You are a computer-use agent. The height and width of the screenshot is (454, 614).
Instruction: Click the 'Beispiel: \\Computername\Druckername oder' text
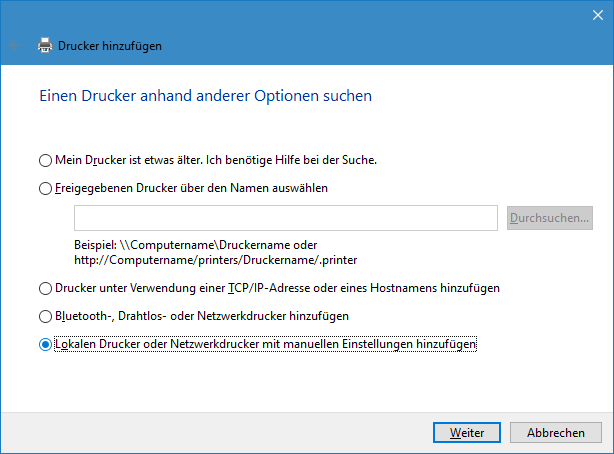[x=195, y=245]
